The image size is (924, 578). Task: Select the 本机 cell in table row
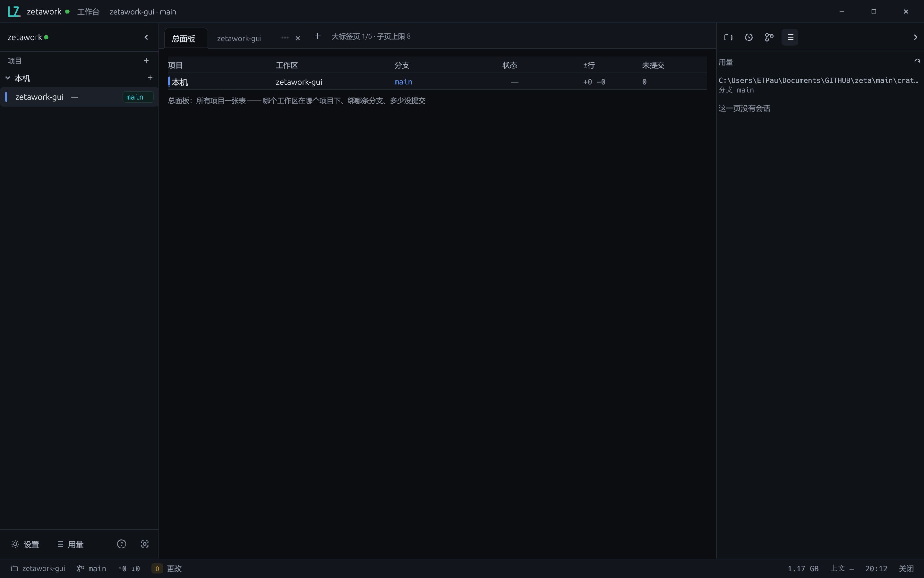click(x=179, y=82)
